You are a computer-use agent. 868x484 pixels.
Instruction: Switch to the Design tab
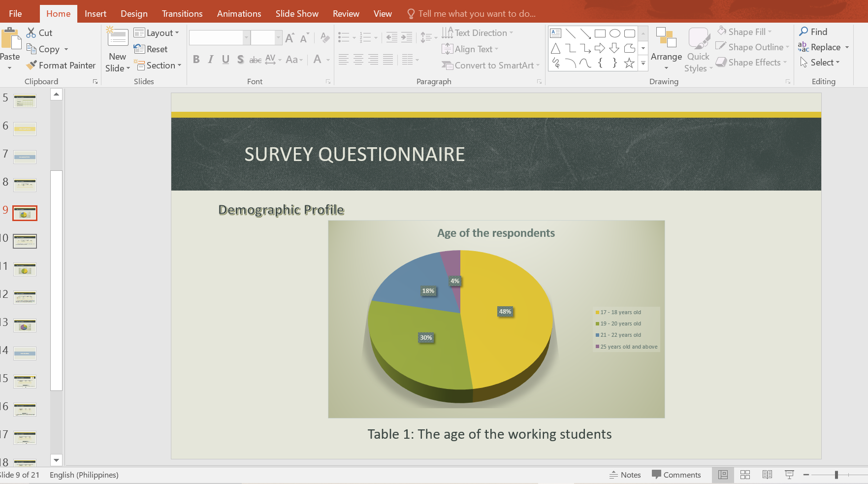point(134,14)
